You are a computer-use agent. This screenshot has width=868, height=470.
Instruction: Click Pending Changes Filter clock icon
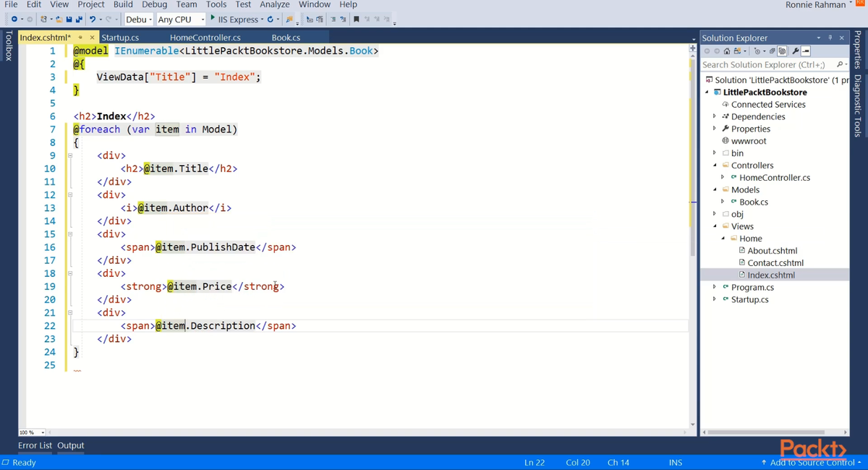click(757, 51)
